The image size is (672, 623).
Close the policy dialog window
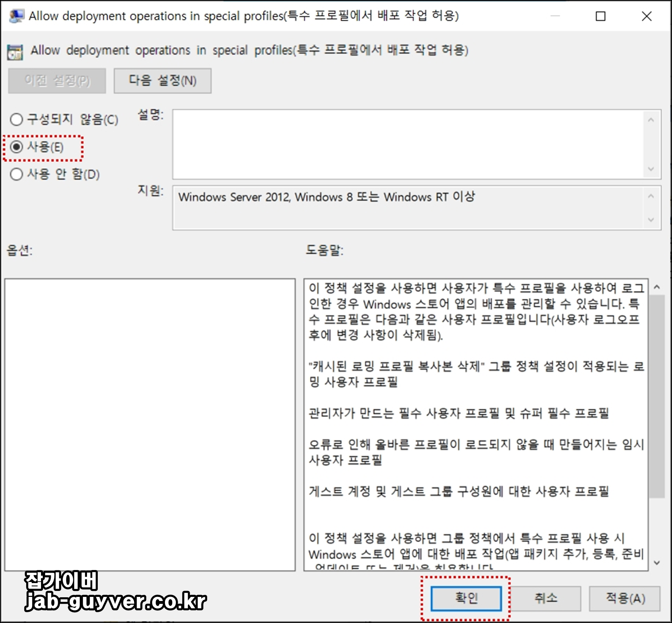[647, 16]
